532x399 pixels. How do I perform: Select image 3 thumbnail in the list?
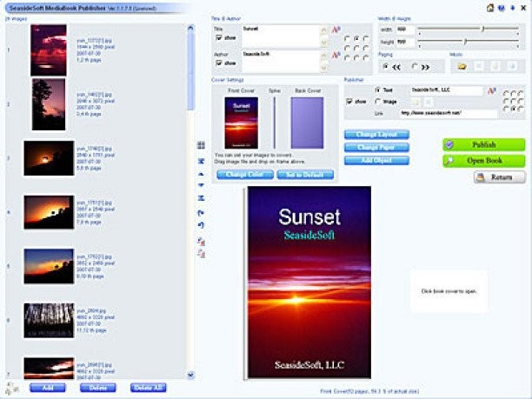49,158
